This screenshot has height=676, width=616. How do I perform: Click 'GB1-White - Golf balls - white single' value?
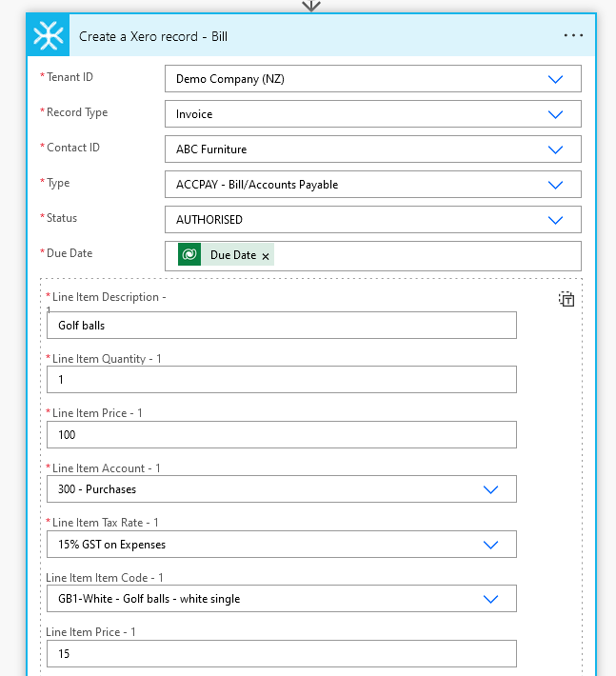click(149, 599)
